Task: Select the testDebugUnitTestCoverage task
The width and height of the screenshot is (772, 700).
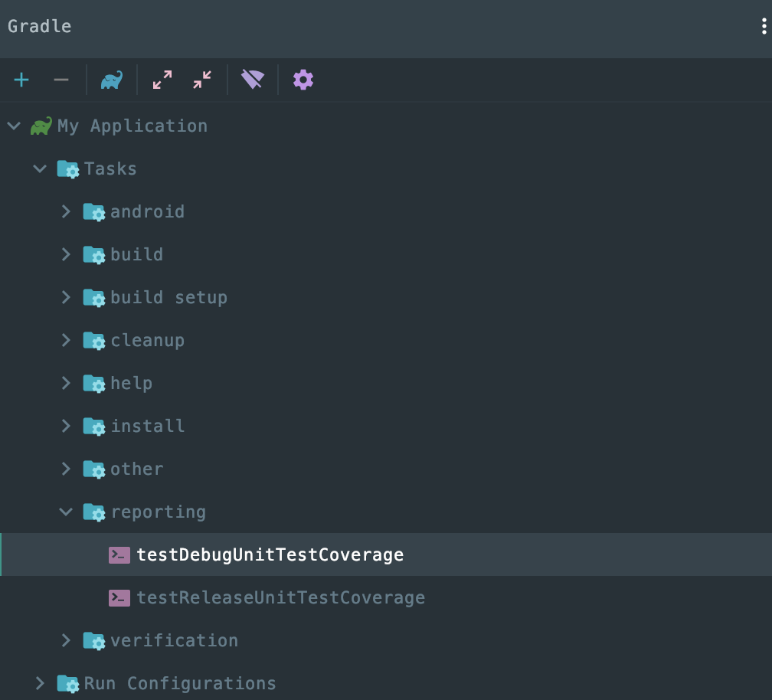Action: pos(270,554)
